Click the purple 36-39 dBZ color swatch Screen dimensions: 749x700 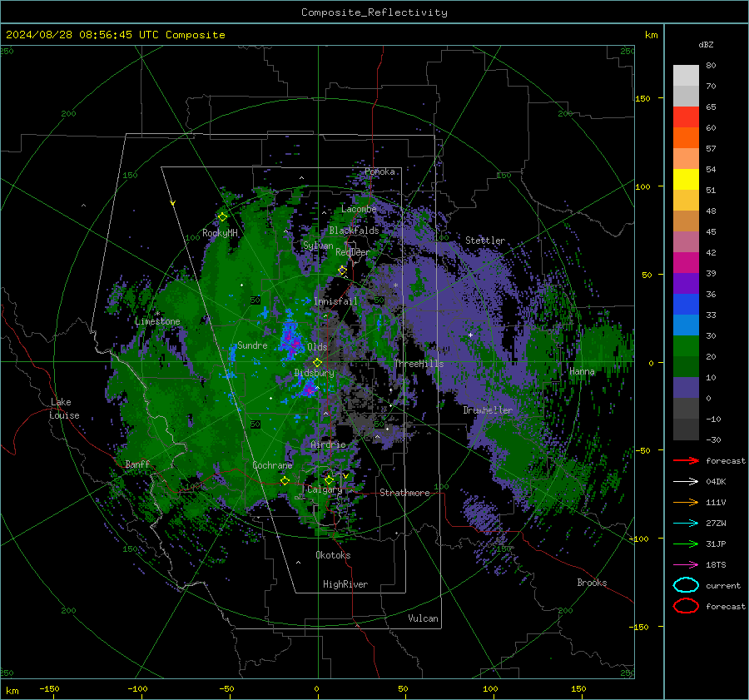tap(686, 284)
